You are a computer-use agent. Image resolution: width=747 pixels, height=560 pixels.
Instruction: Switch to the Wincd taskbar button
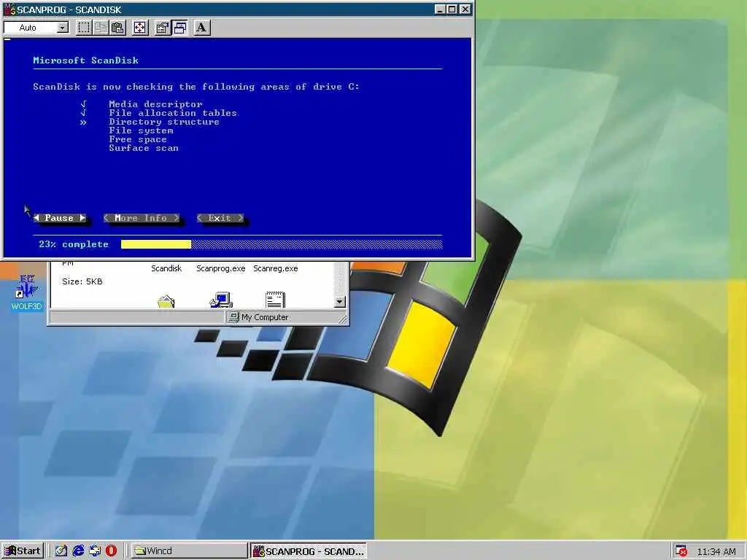pos(189,551)
